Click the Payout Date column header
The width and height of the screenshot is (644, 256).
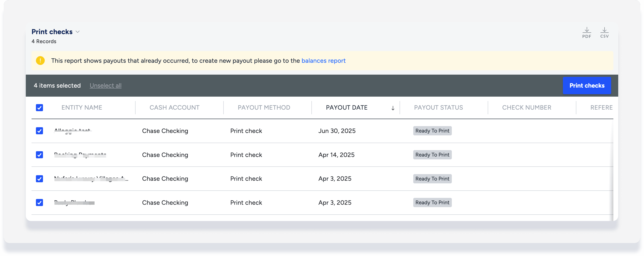point(346,108)
